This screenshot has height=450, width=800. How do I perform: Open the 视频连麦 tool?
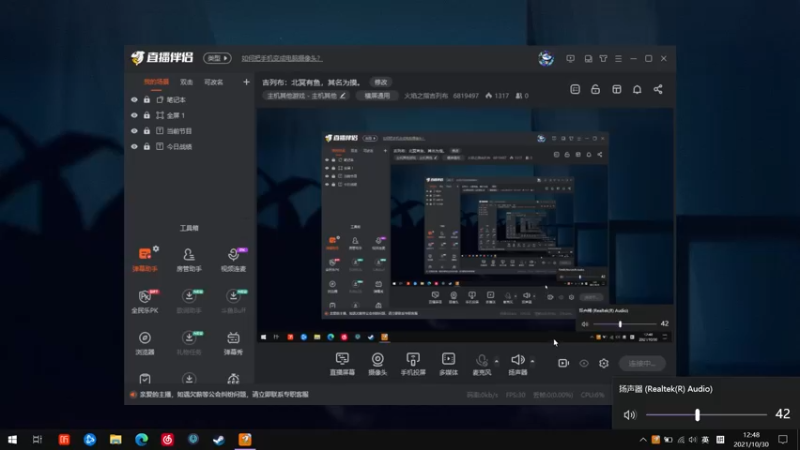pyautogui.click(x=233, y=259)
